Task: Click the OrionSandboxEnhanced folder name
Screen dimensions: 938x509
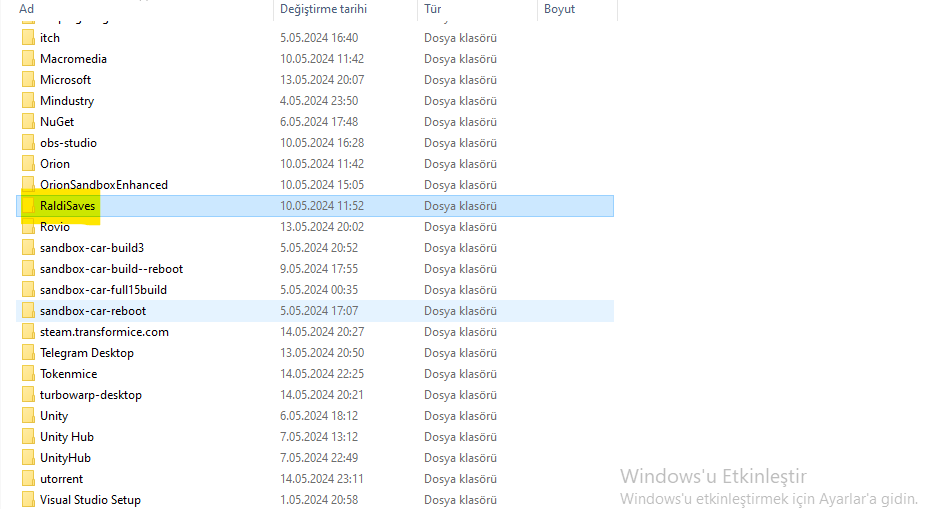Action: (103, 184)
